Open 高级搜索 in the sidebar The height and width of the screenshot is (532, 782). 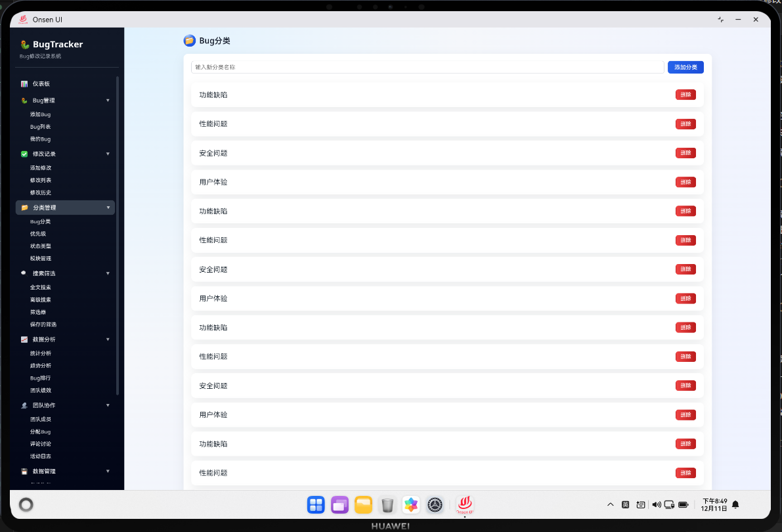pyautogui.click(x=41, y=300)
